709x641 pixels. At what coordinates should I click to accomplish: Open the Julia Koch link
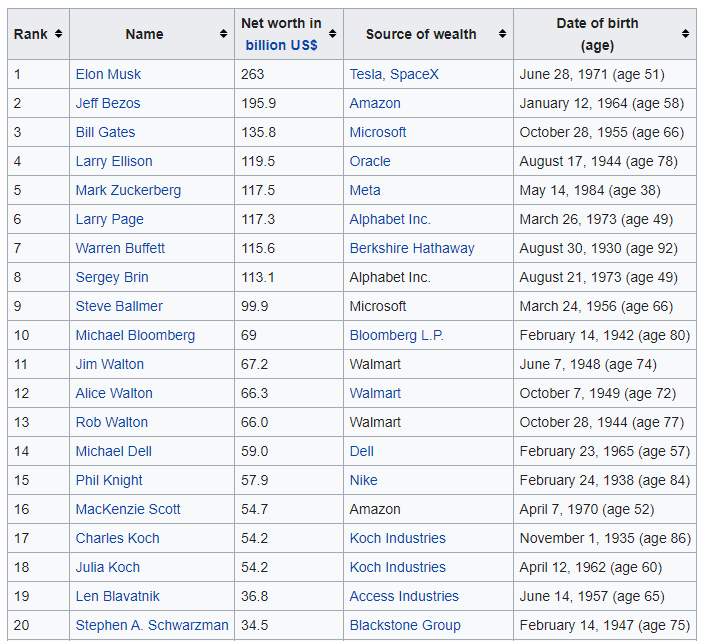click(x=108, y=567)
